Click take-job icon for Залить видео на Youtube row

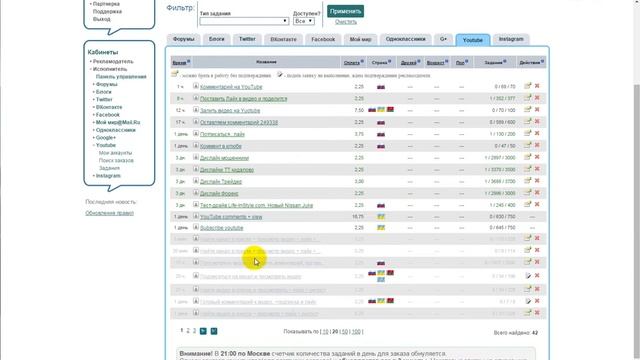pyautogui.click(x=528, y=109)
